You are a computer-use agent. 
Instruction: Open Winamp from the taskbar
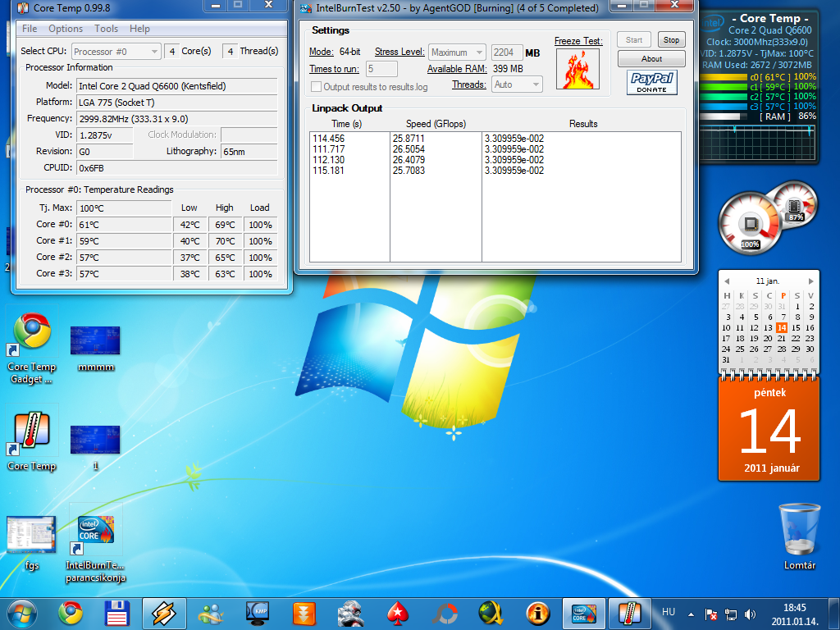coord(164,614)
